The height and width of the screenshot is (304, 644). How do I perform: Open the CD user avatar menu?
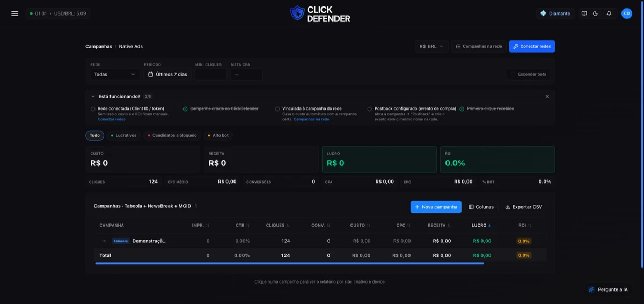626,13
